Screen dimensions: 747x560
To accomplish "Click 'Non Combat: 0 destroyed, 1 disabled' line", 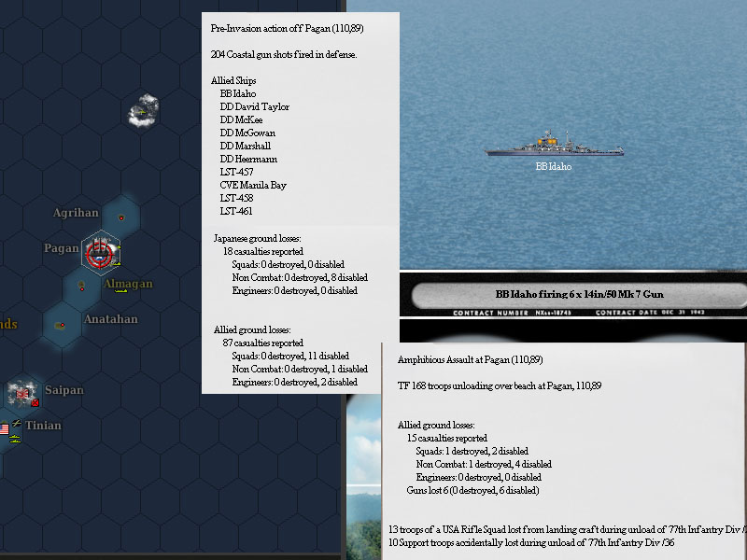I will coord(300,369).
